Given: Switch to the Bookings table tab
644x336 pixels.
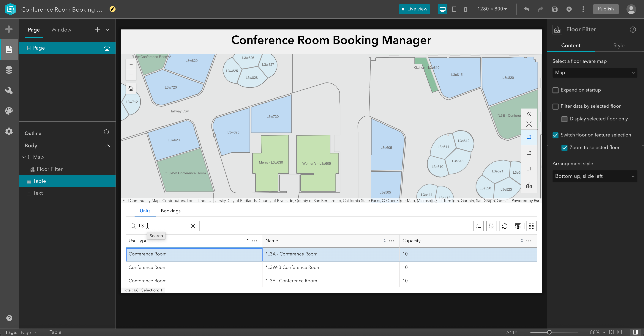Looking at the screenshot, I should point(171,211).
